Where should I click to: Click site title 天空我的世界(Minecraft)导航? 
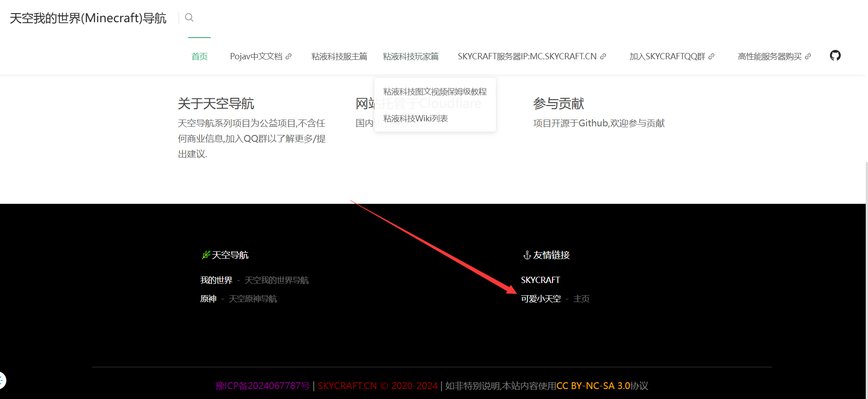[88, 18]
